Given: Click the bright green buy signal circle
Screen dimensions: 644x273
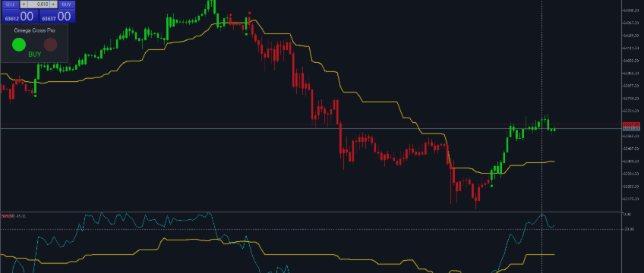Looking at the screenshot, I should [19, 44].
